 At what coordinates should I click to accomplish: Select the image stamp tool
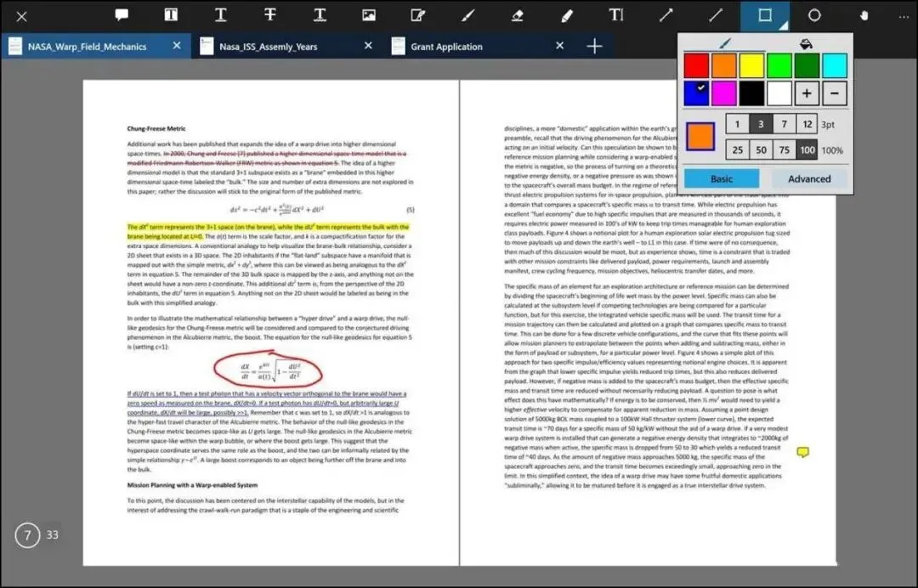point(369,15)
